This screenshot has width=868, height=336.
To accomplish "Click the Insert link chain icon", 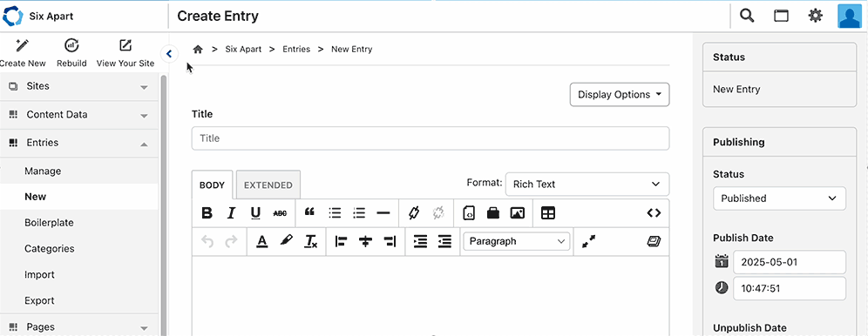I will pos(413,212).
